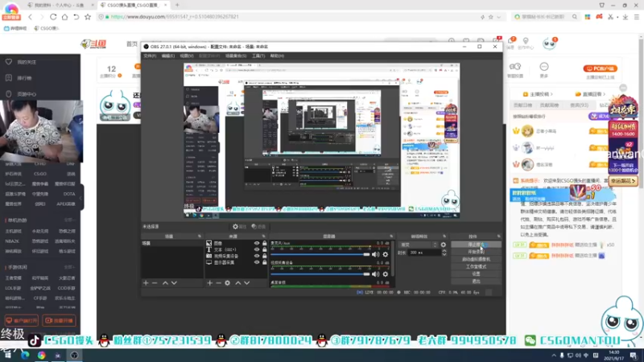Click 开始录制 to start recording

click(x=476, y=252)
